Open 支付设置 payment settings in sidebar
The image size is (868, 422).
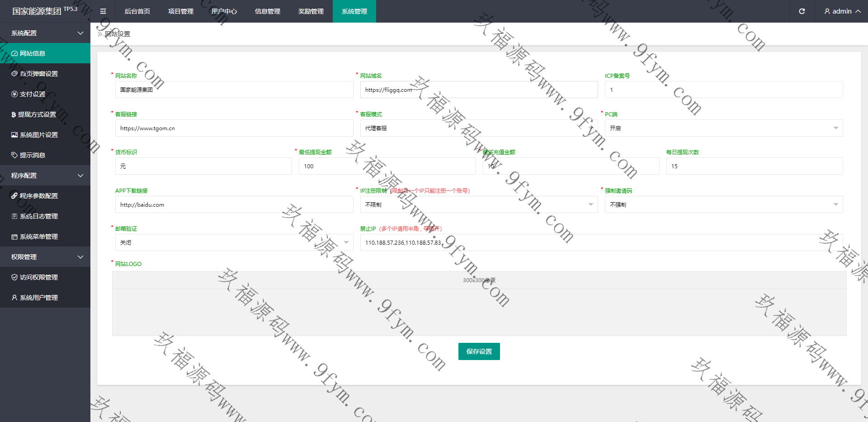33,94
